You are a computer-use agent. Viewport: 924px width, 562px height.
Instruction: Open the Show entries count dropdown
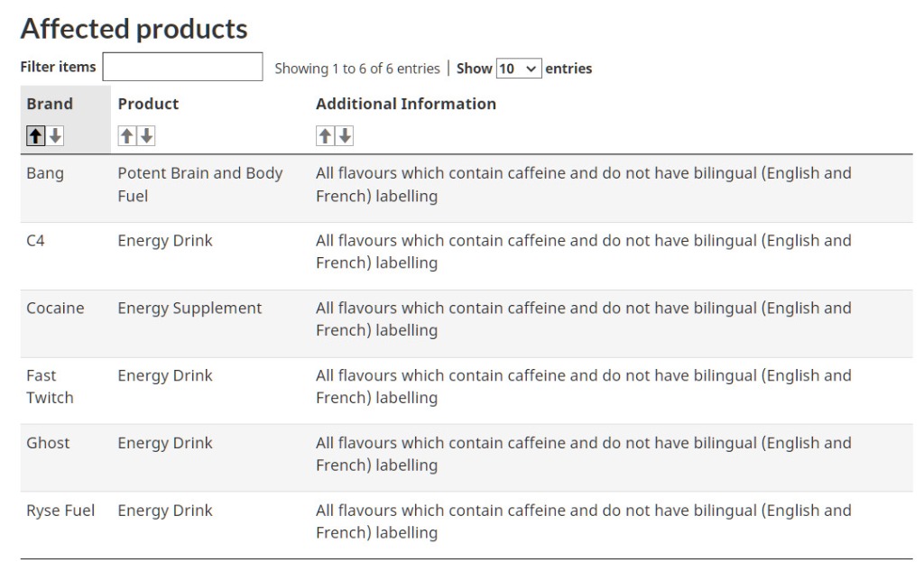[518, 69]
